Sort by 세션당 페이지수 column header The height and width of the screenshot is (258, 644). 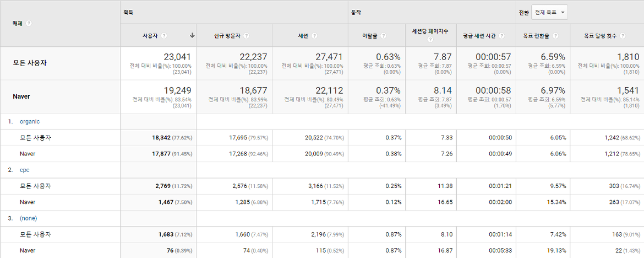pos(430,31)
